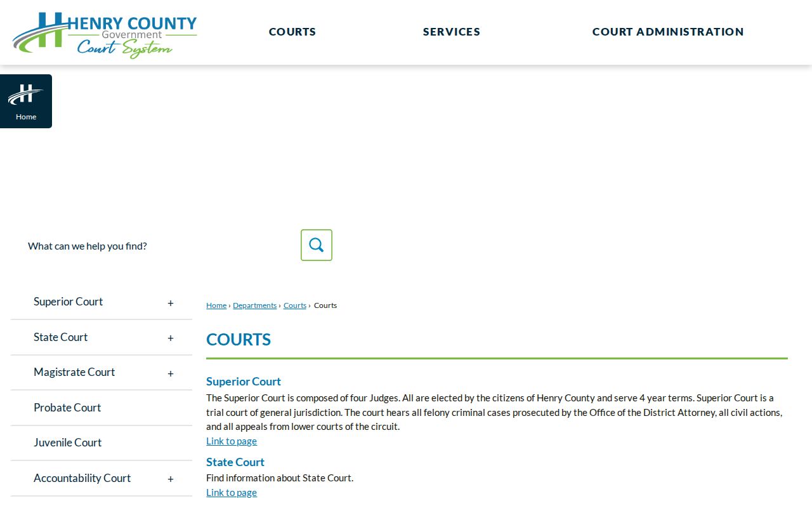Click the Superior Court heading link
This screenshot has height=508, width=812.
pyautogui.click(x=244, y=382)
